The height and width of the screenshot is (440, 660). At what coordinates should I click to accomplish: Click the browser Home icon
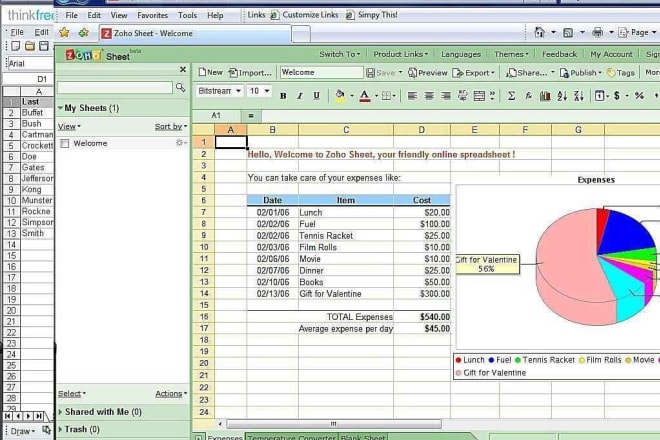coord(539,32)
